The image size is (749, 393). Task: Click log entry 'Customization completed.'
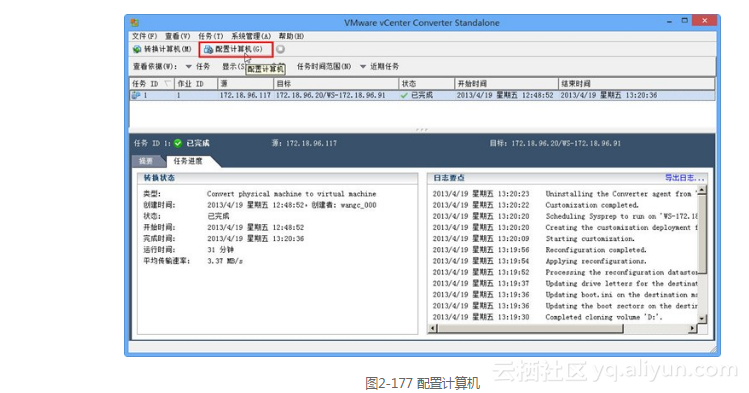(592, 205)
